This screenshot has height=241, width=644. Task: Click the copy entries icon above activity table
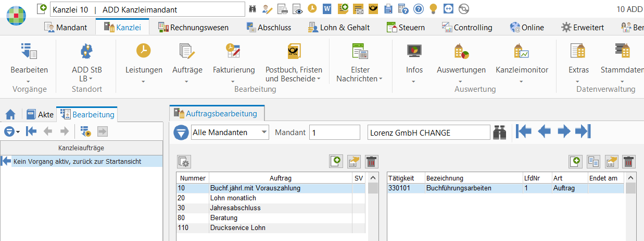coord(594,162)
